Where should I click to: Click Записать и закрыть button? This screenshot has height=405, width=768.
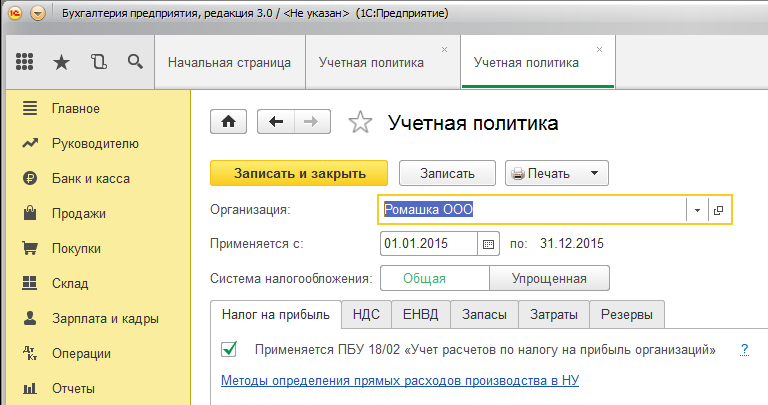coord(299,173)
